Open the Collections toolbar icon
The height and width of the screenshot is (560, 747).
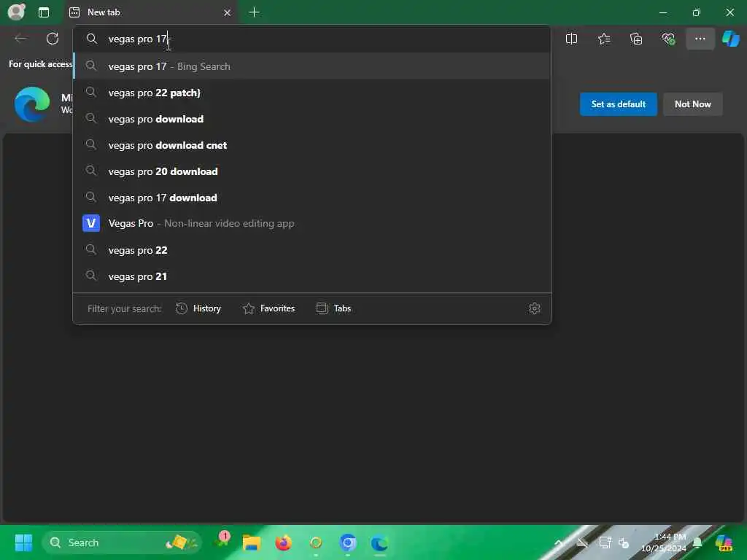636,39
